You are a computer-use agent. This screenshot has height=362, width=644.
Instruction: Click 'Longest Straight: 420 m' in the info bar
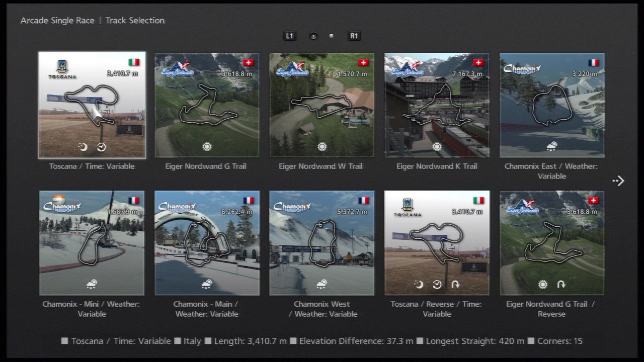[x=475, y=341]
